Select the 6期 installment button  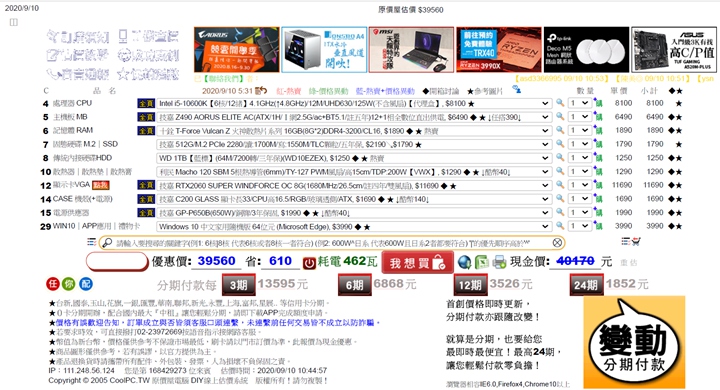tap(354, 285)
